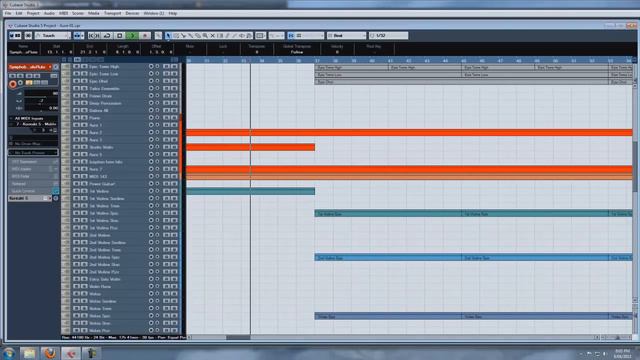640x360 pixels.
Task: Select the Draw pencil tool
Action: point(227,36)
